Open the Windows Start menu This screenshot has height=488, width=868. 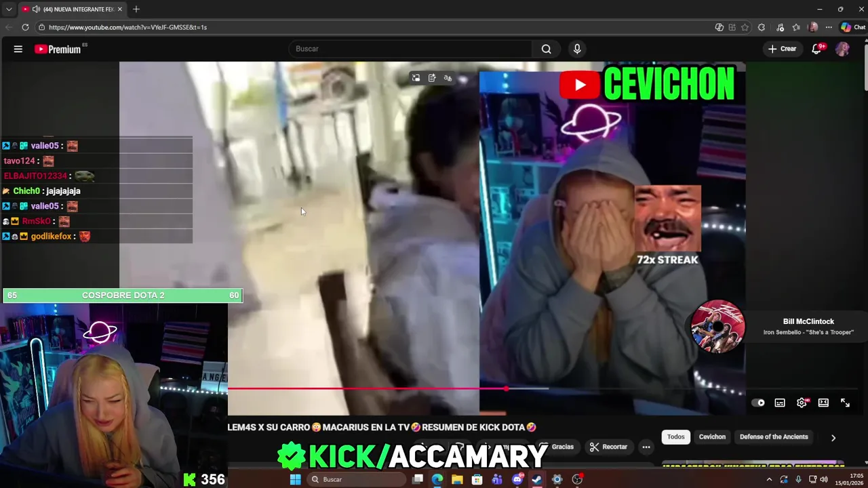pos(295,479)
